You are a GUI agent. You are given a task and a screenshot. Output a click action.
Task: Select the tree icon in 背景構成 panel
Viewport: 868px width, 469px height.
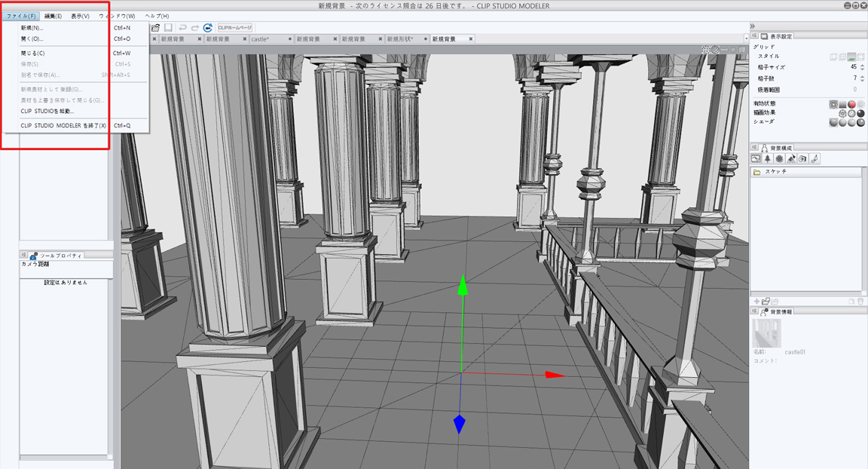pyautogui.click(x=767, y=159)
